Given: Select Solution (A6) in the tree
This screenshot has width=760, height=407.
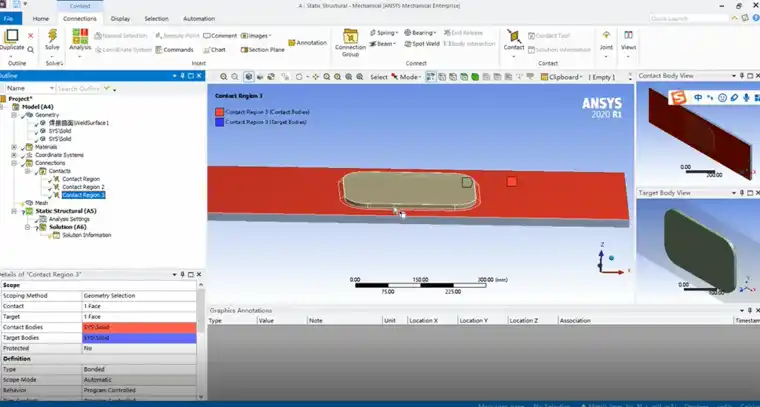Looking at the screenshot, I should click(x=67, y=227).
